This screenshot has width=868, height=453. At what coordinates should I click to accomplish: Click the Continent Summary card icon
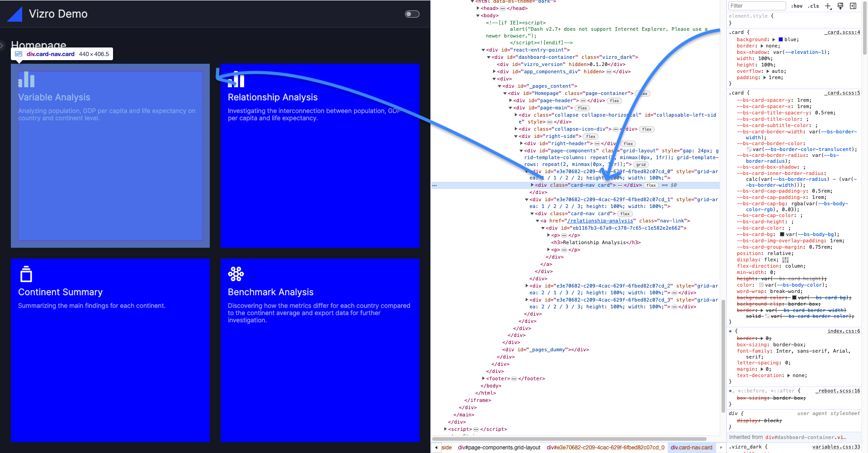click(26, 274)
